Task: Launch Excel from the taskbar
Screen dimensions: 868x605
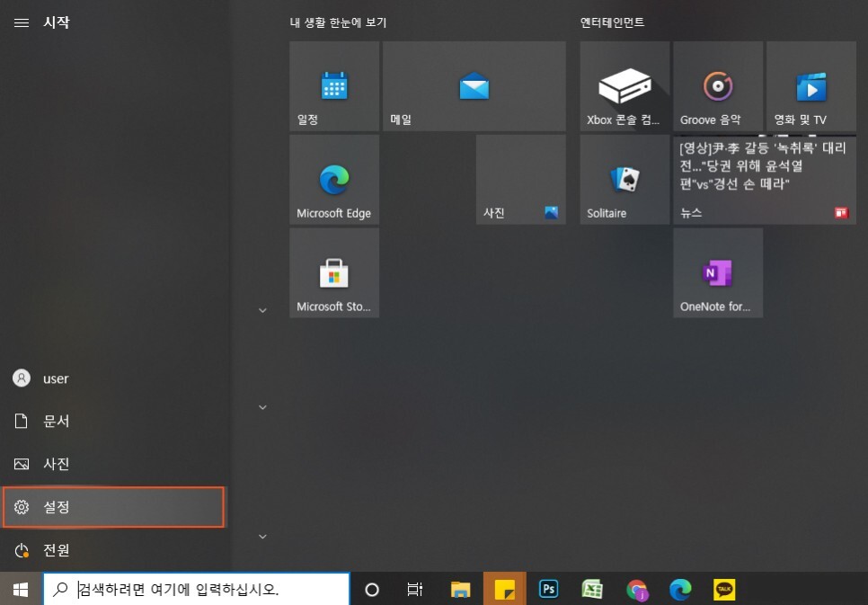Action: pyautogui.click(x=592, y=589)
